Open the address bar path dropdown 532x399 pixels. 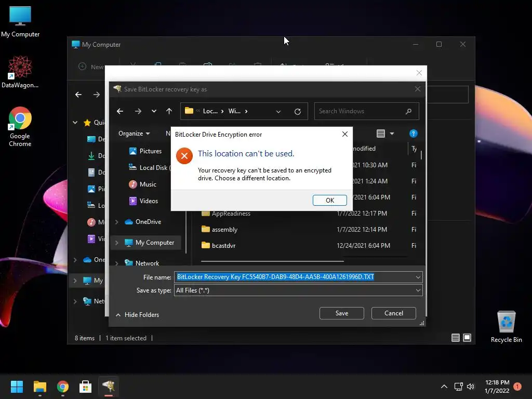tap(278, 111)
